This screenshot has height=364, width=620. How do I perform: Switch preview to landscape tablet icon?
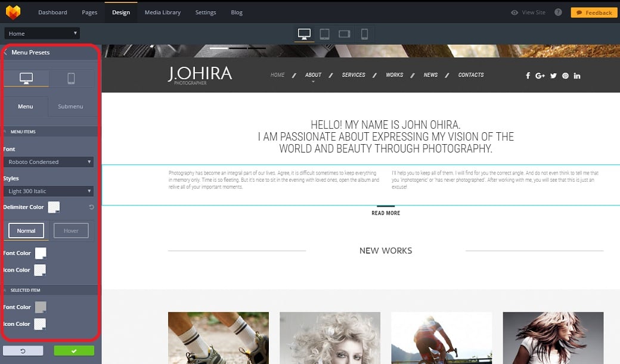pyautogui.click(x=344, y=34)
